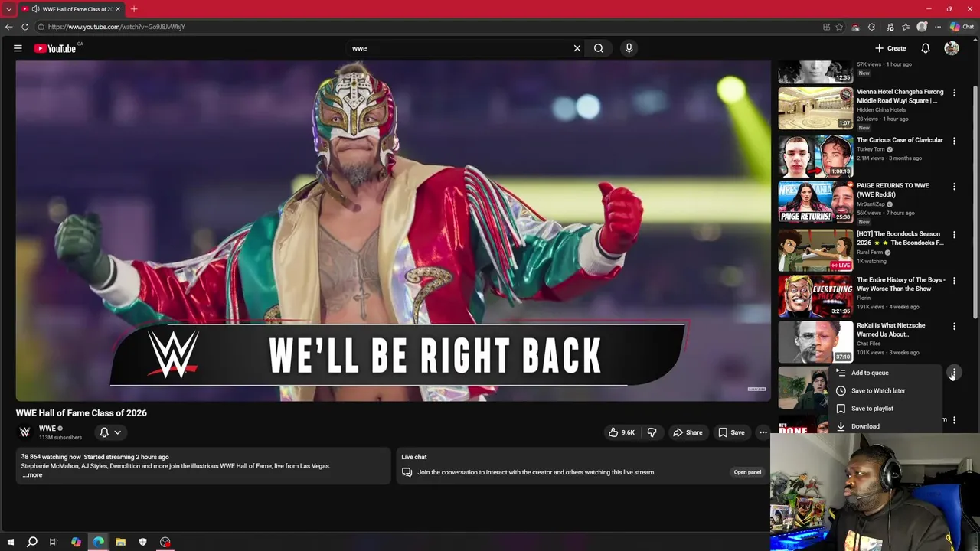Screen dimensions: 980x551
Task: Click the Create button
Action: (x=890, y=48)
